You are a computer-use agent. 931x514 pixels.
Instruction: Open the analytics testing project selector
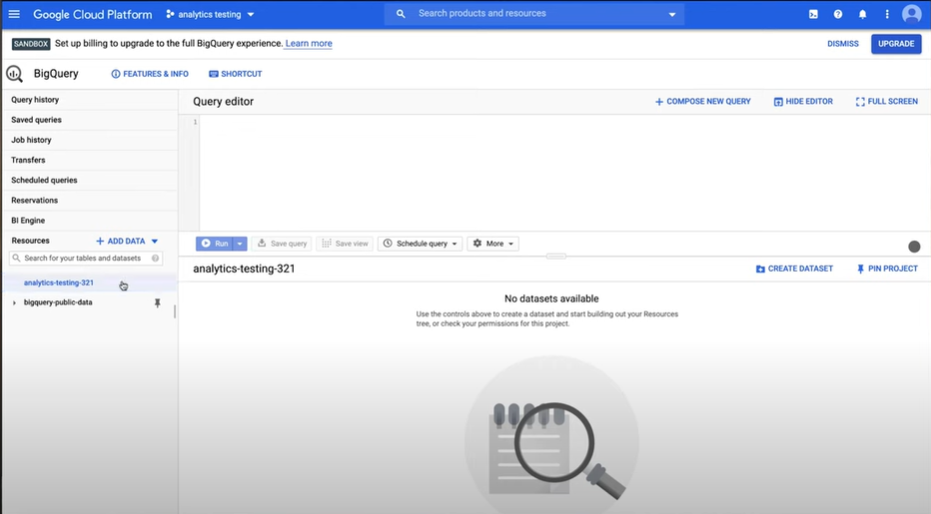[x=210, y=14]
